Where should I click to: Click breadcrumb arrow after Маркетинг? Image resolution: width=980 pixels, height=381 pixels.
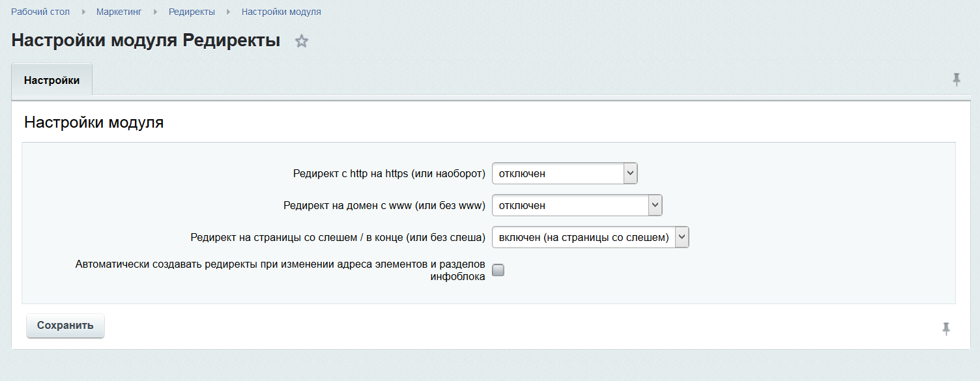(155, 12)
